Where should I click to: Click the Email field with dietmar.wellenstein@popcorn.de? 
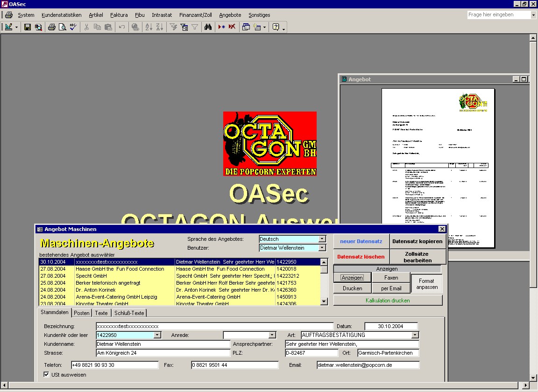368,365
